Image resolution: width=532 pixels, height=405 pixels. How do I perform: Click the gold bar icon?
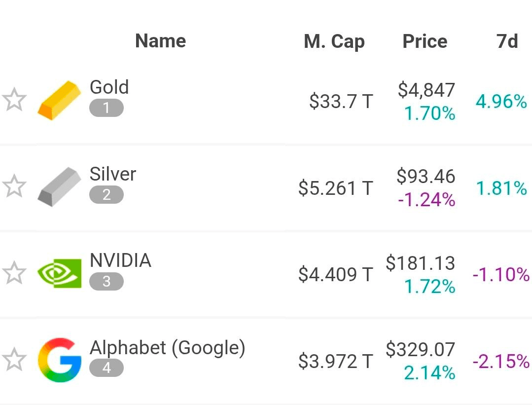59,101
